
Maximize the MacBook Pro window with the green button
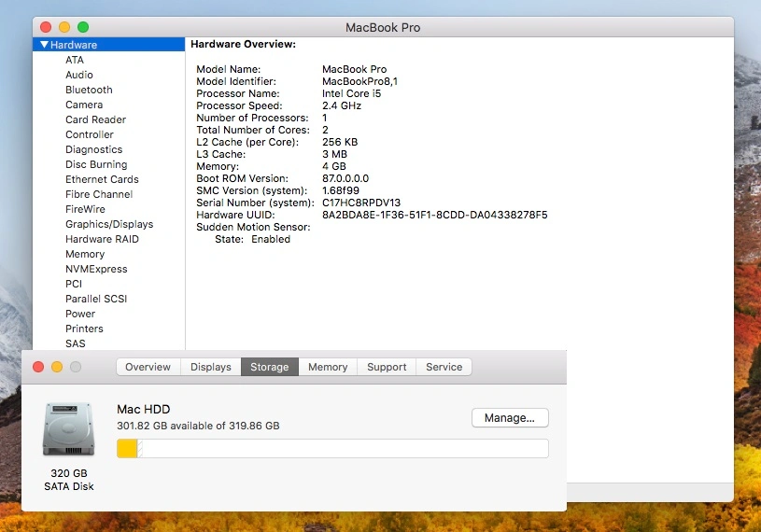83,27
